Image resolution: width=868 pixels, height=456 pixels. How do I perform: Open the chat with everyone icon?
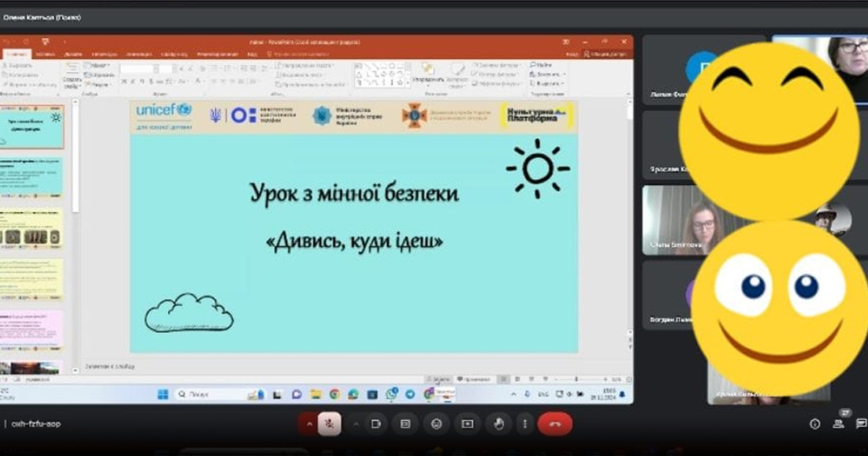coord(861,424)
